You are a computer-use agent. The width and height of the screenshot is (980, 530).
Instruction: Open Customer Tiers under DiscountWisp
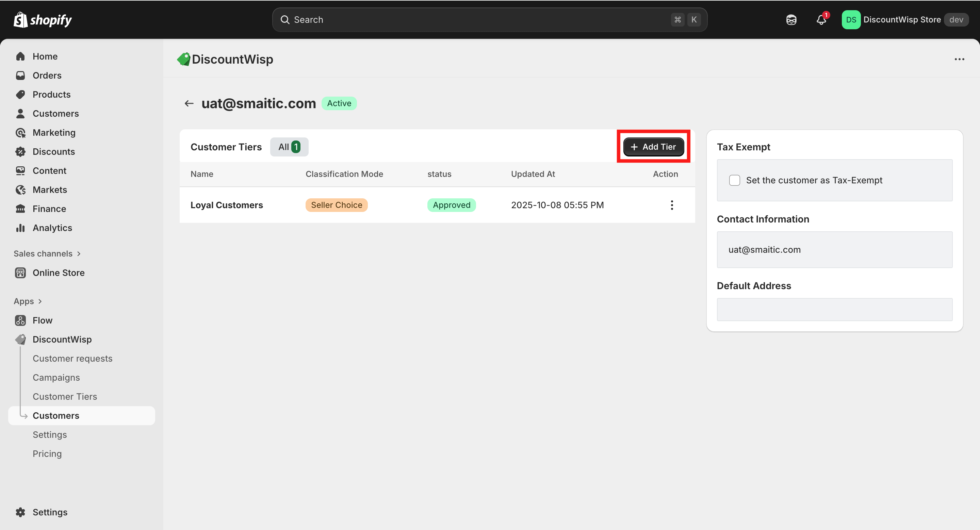tap(65, 396)
